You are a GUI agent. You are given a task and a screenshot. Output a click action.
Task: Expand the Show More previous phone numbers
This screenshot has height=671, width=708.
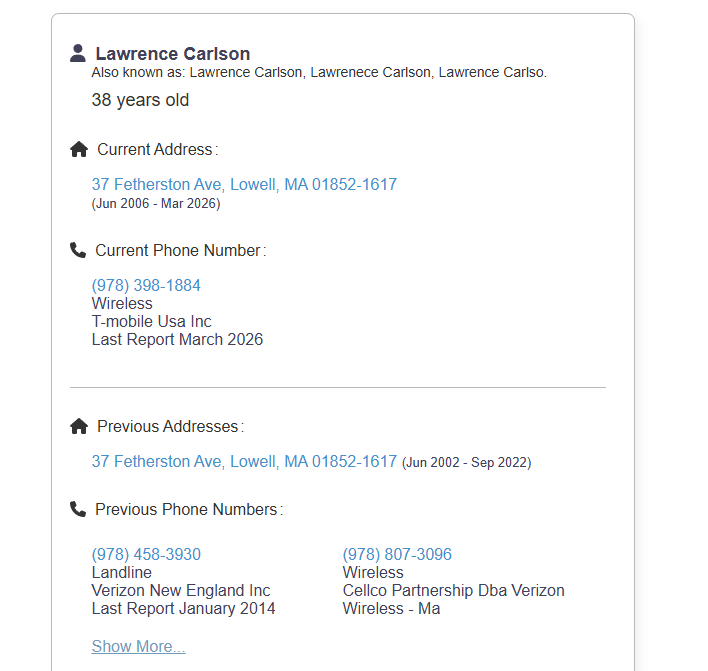pos(138,646)
